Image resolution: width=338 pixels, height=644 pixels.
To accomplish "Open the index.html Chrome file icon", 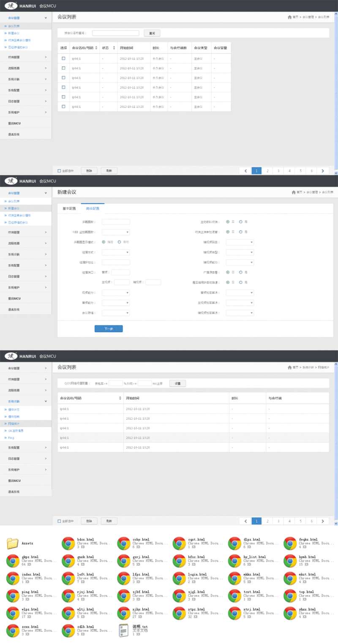I will click(x=13, y=578).
